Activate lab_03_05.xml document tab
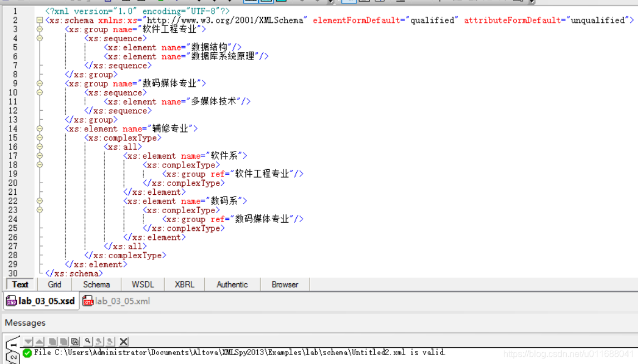638x364 pixels. click(117, 301)
